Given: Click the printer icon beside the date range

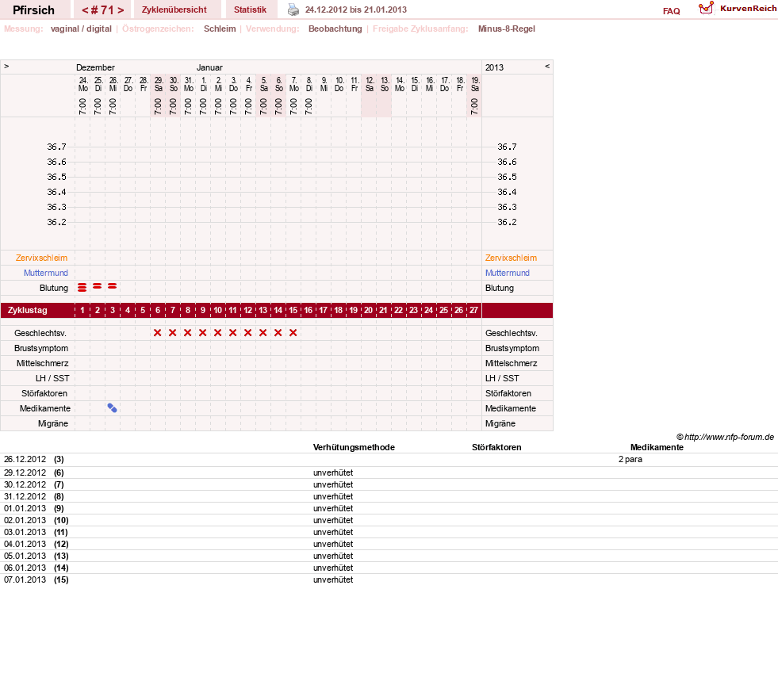Looking at the screenshot, I should click(293, 10).
